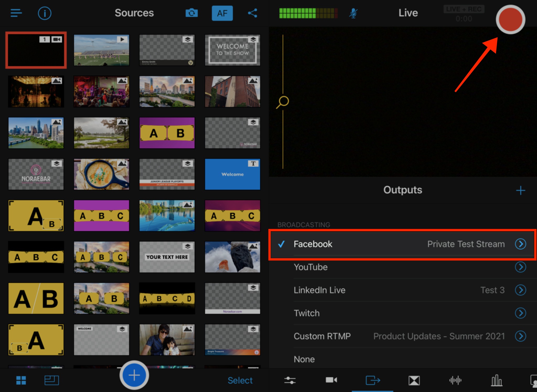Viewport: 537px width, 392px height.
Task: Tap the flip camera icon
Action: pyautogui.click(x=191, y=13)
